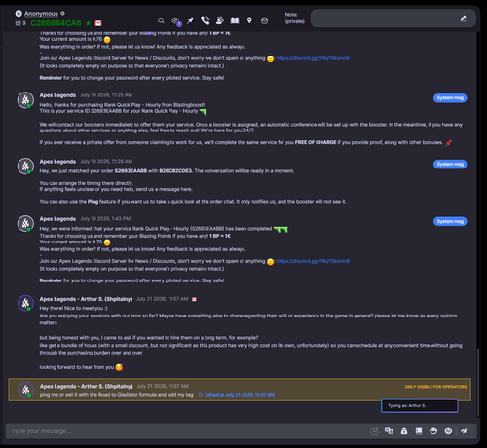Screen dimensions: 487x448
Task: Toggle the padlock private-message icon
Action: 404,430
